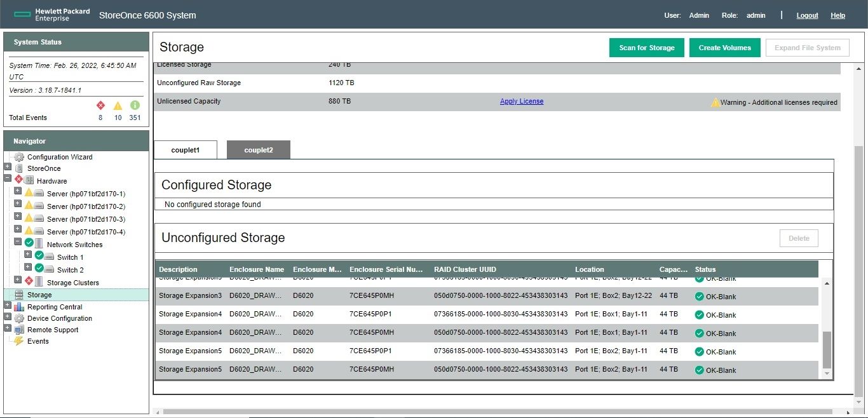Click the red critical events icon in System Status
The height and width of the screenshot is (418, 868).
tap(100, 105)
